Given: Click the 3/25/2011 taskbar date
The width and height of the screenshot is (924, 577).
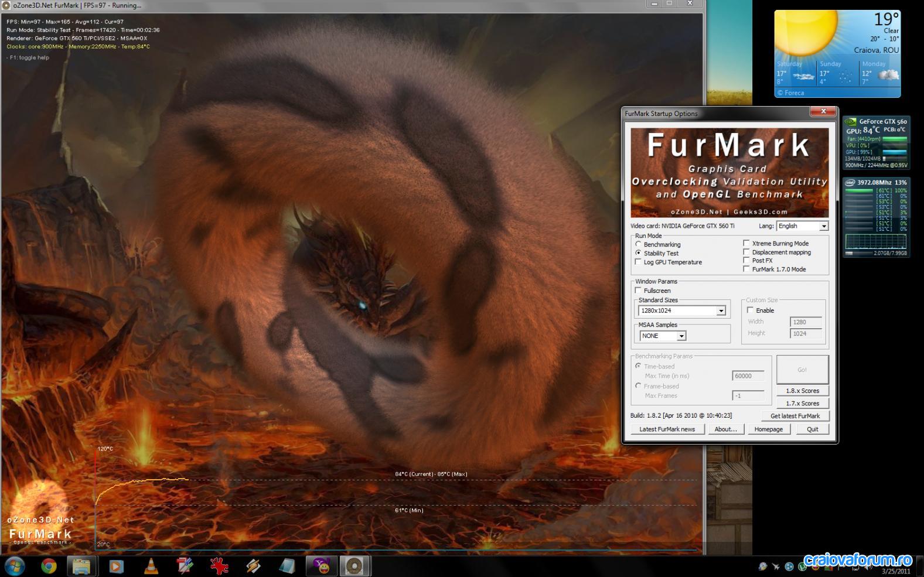Looking at the screenshot, I should (x=896, y=571).
